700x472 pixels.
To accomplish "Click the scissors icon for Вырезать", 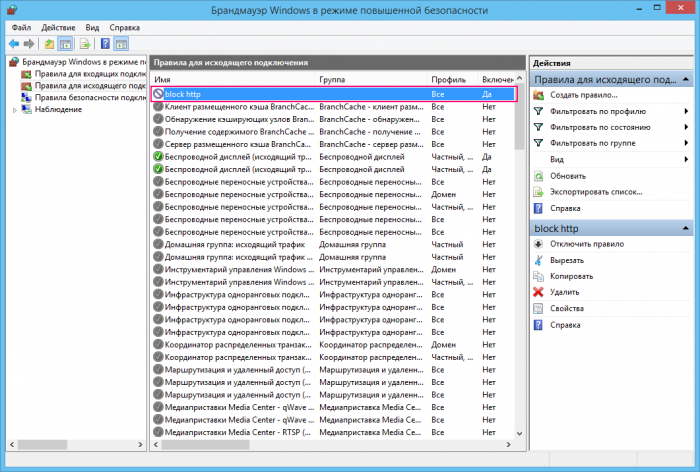I will [x=539, y=260].
